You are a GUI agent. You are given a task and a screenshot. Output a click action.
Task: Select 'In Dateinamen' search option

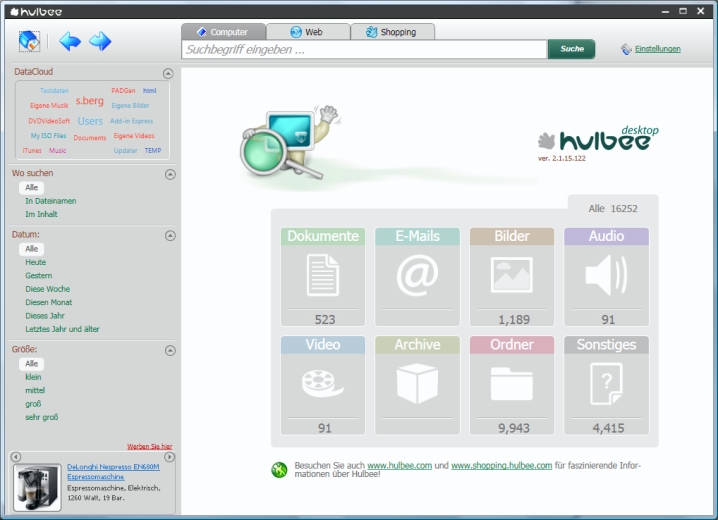point(50,201)
